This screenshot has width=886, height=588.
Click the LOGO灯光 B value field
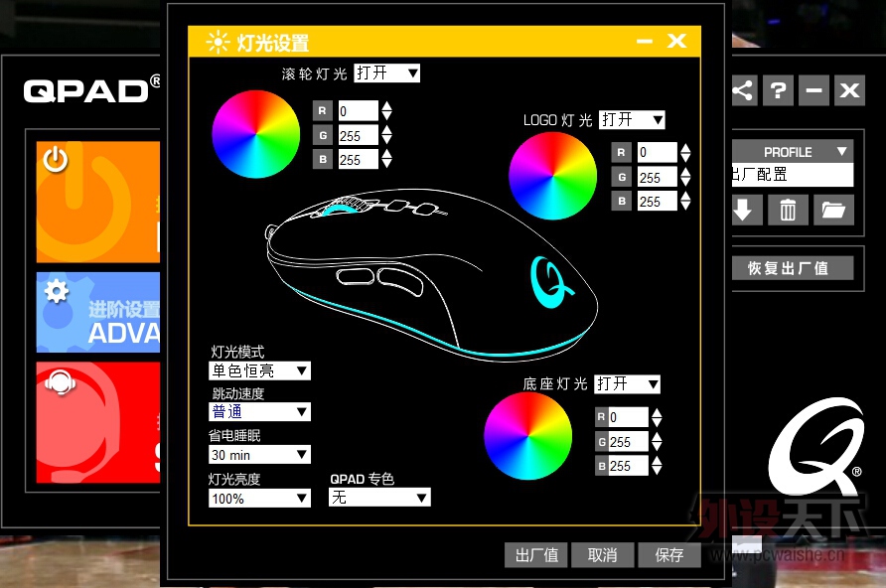[x=658, y=201]
